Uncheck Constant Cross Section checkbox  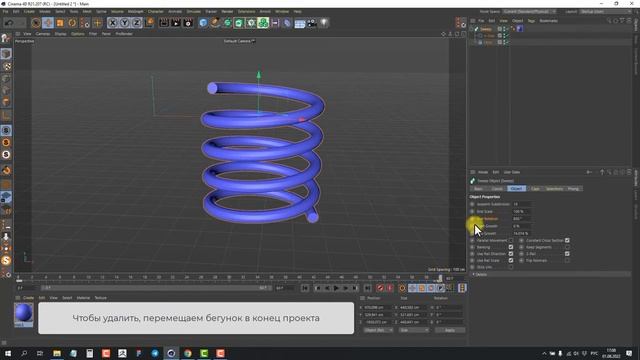tap(567, 240)
